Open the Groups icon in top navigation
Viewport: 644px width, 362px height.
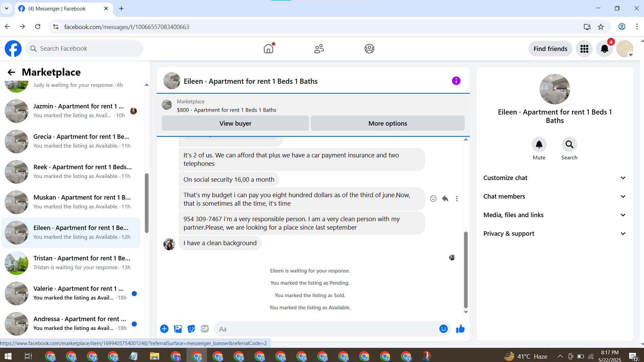coord(369,49)
